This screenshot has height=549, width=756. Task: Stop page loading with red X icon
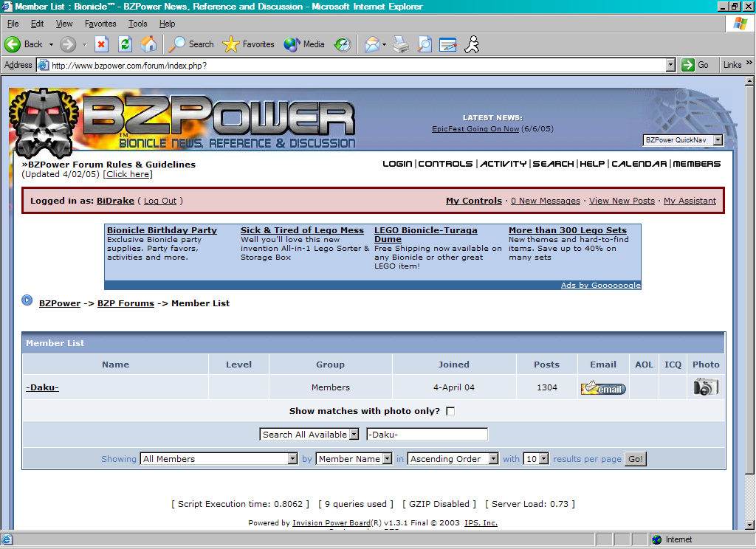pos(101,44)
